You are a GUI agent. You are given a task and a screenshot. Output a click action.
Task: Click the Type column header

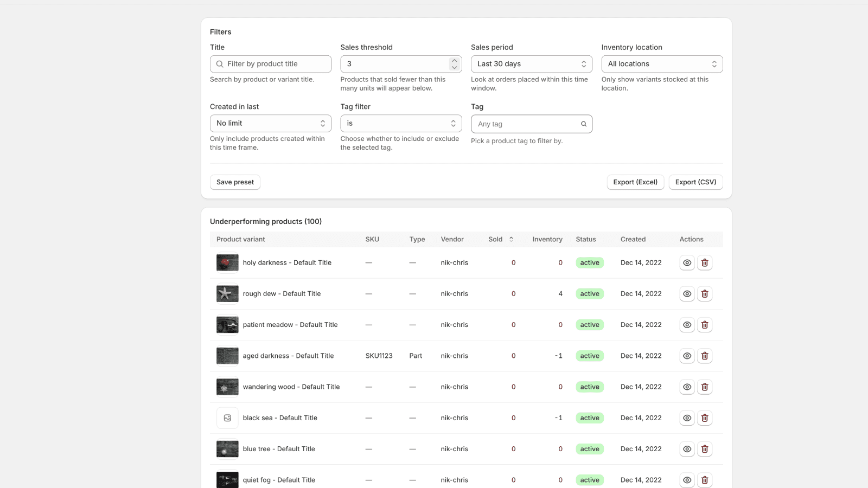(417, 239)
